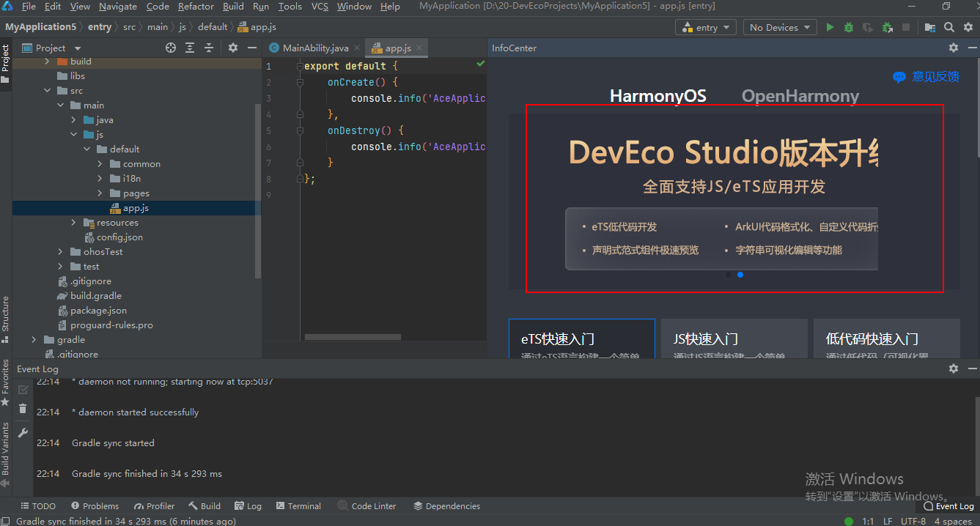Open the entry module configuration dropdown
The image size is (980, 526).
click(x=706, y=27)
